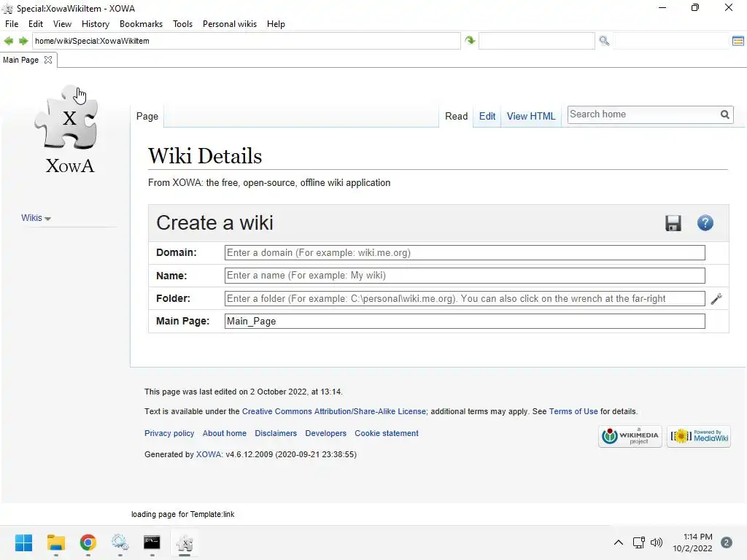
Task: Open the Terms of Use link
Action: click(573, 411)
